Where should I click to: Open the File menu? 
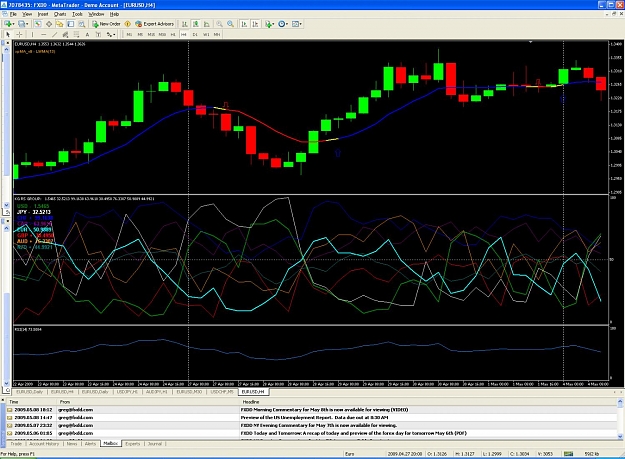13,14
